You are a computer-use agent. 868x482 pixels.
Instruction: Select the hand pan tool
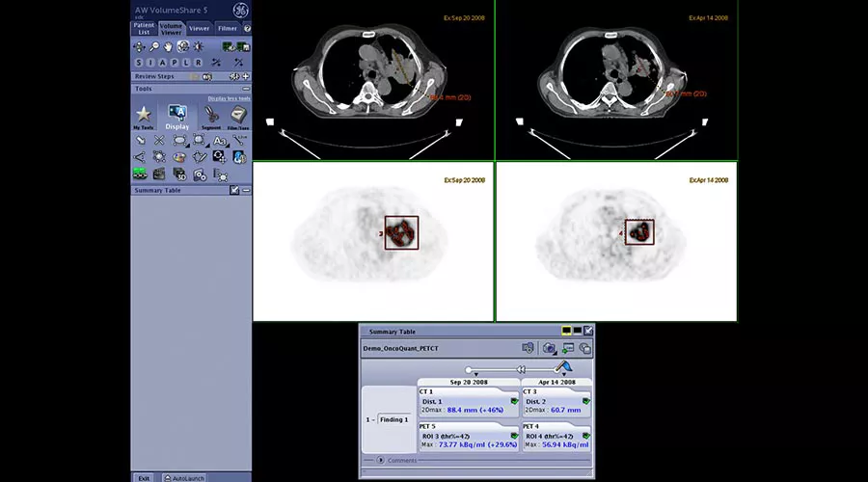(x=168, y=47)
